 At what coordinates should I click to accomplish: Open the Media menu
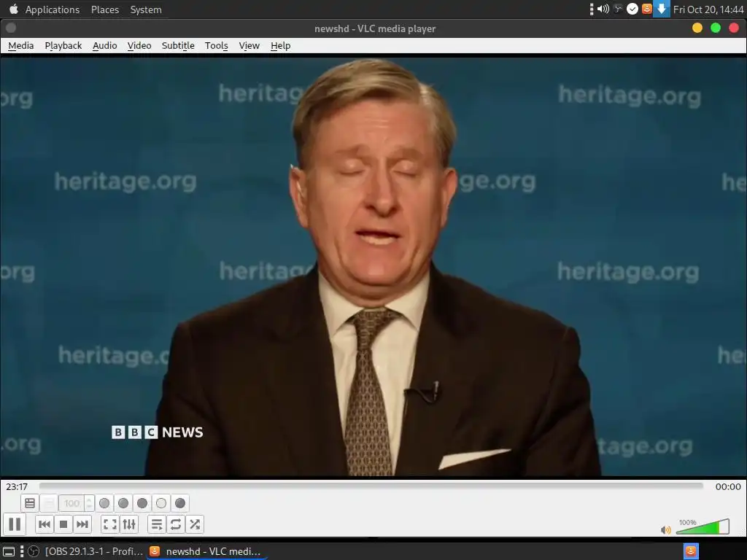pos(21,46)
